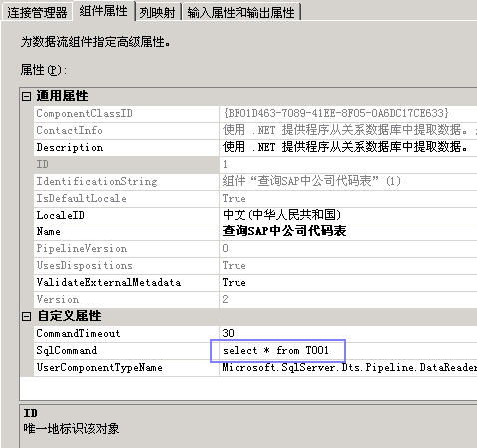477x448 pixels.
Task: Collapse the 通用属性 section
Action: click(26, 97)
